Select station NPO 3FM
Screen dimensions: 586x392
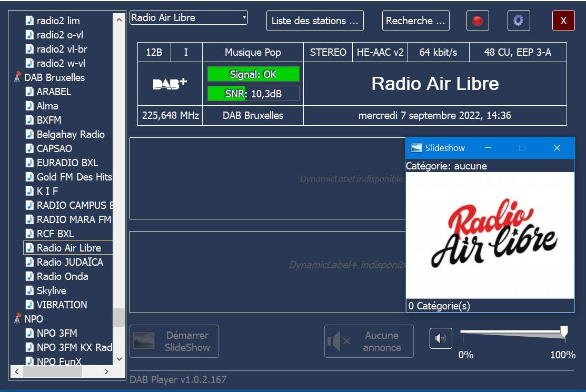tap(57, 333)
